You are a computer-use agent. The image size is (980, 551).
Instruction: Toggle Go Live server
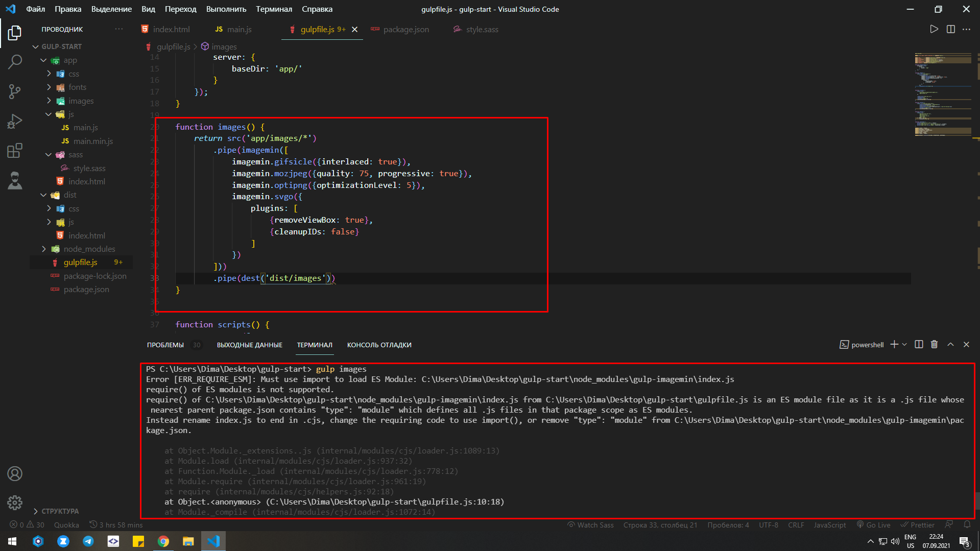pyautogui.click(x=874, y=525)
